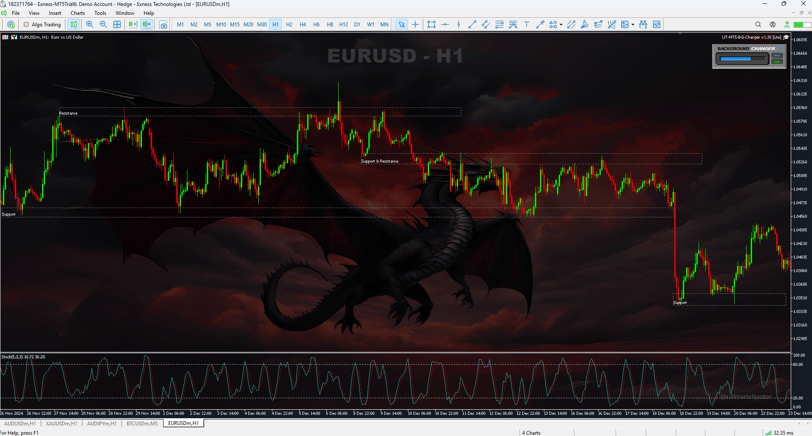Open the Insert menu

tap(55, 13)
